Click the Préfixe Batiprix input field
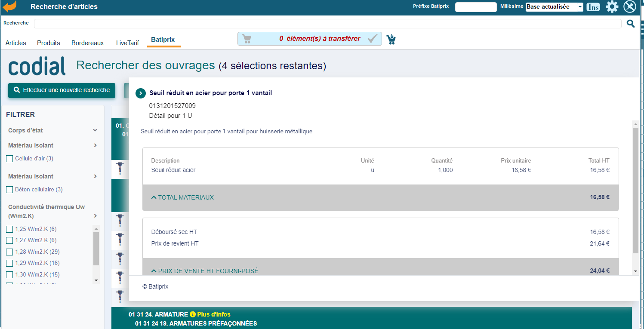 475,7
